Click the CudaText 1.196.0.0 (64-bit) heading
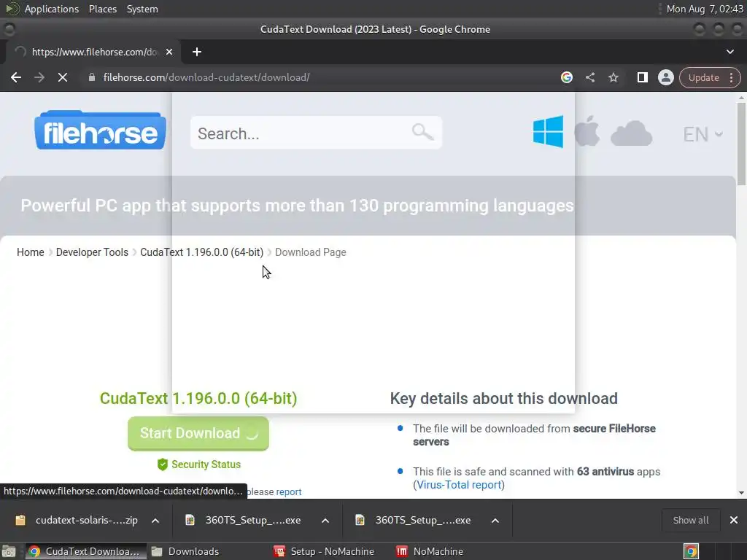This screenshot has height=560, width=747. pyautogui.click(x=198, y=398)
